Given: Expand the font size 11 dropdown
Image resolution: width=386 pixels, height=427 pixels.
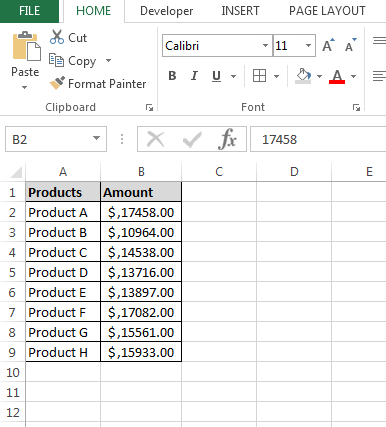Looking at the screenshot, I should pos(308,45).
